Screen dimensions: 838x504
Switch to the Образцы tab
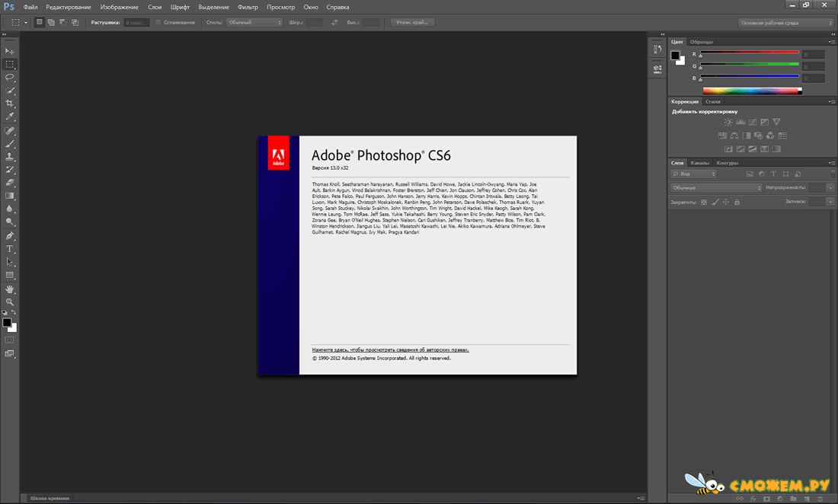[701, 42]
